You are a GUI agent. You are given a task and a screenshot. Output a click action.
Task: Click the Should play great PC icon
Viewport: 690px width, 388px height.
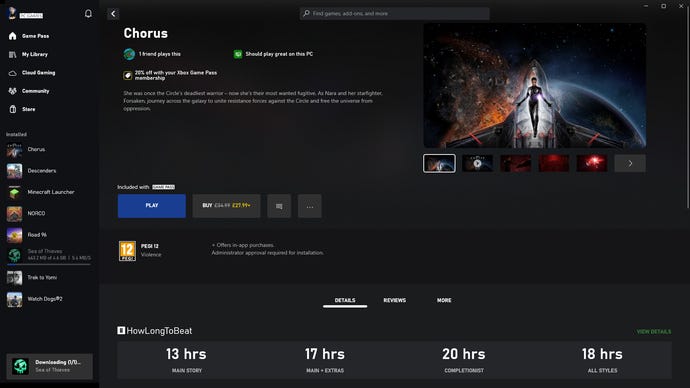(x=238, y=54)
